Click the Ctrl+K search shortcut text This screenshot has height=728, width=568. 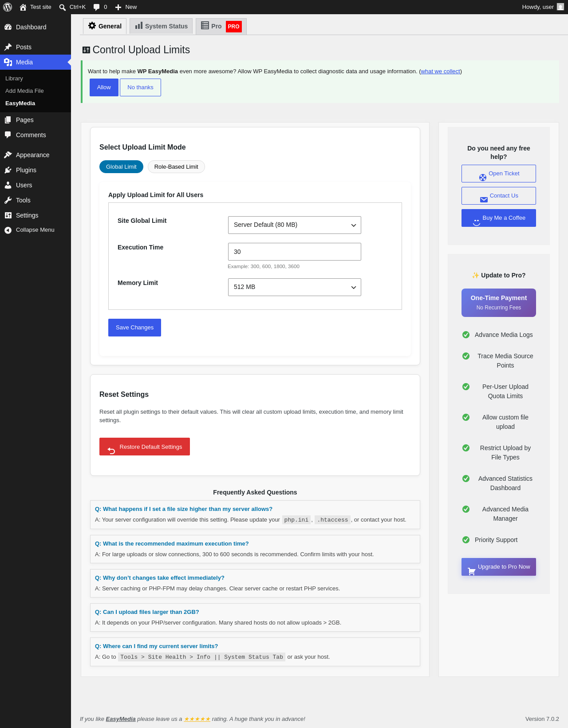[78, 7]
